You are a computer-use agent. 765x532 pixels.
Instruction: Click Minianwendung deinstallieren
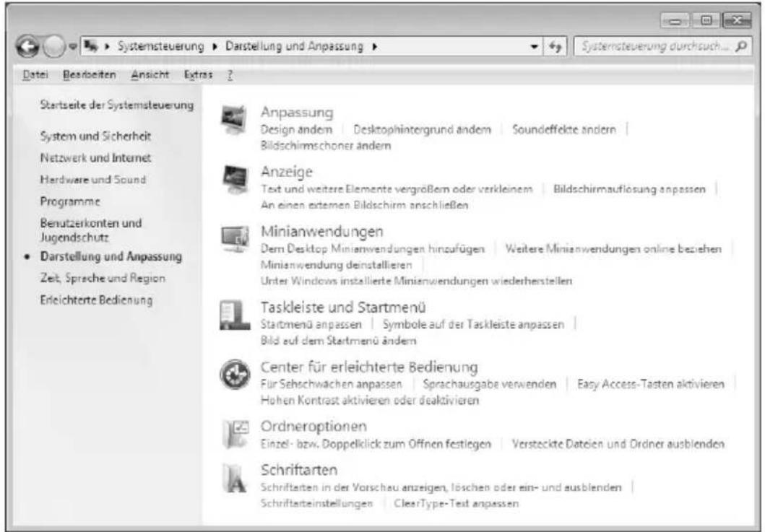336,265
